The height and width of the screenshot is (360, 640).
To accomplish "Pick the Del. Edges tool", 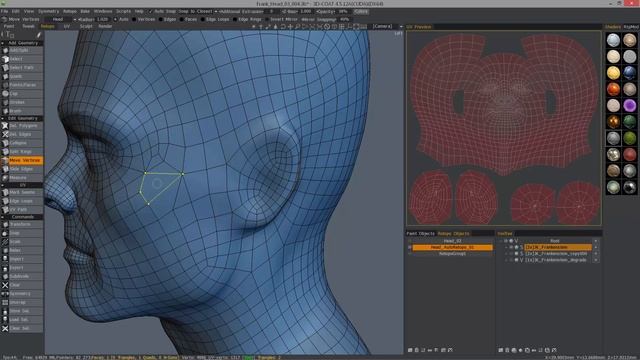I will 22,134.
